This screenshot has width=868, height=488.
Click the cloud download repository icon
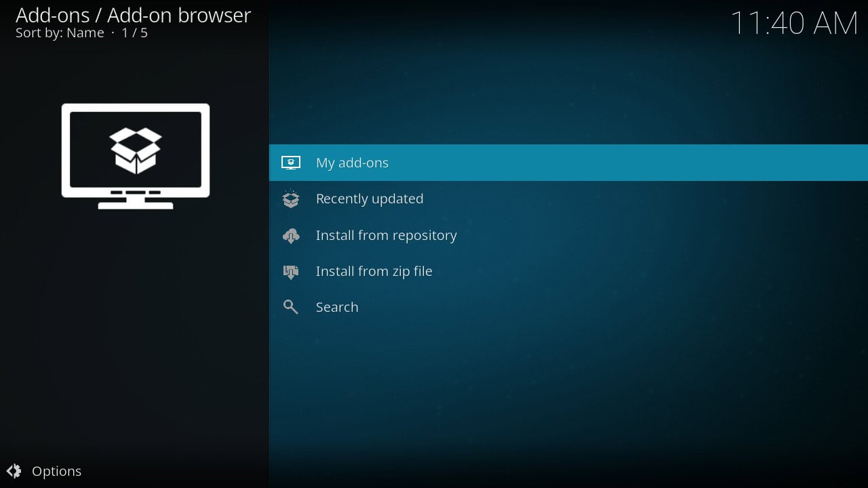point(291,235)
